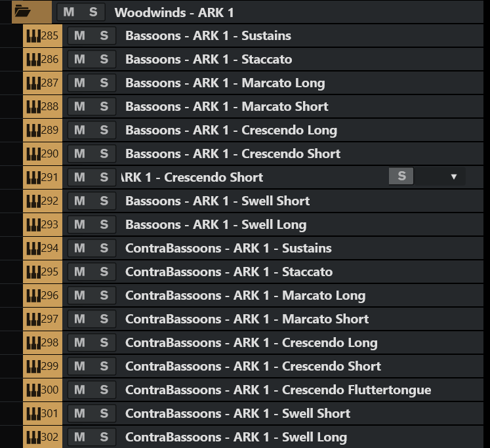Mute ContraBassoons - ARK 1 - Sustains
The image size is (490, 448).
79,248
